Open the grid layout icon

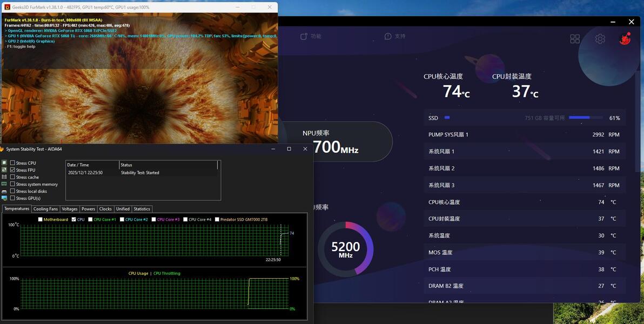pyautogui.click(x=575, y=39)
